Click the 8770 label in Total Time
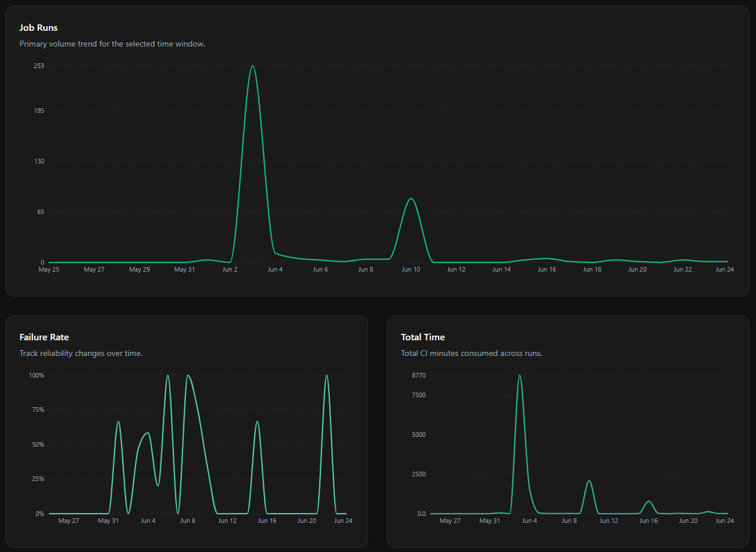Screen dimensions: 756x552 (419, 375)
